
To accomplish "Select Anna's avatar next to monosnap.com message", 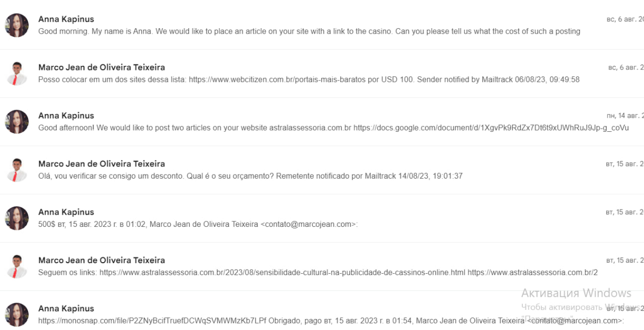I will [17, 315].
